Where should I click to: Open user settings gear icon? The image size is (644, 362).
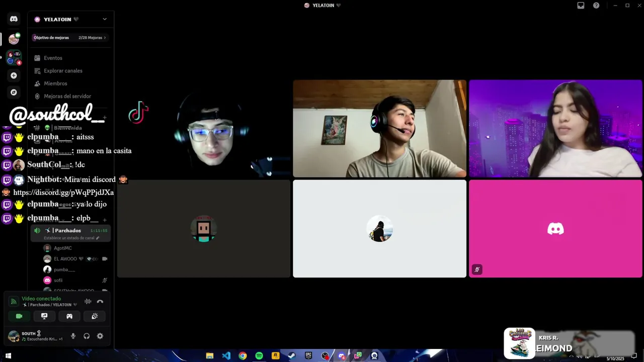100,336
